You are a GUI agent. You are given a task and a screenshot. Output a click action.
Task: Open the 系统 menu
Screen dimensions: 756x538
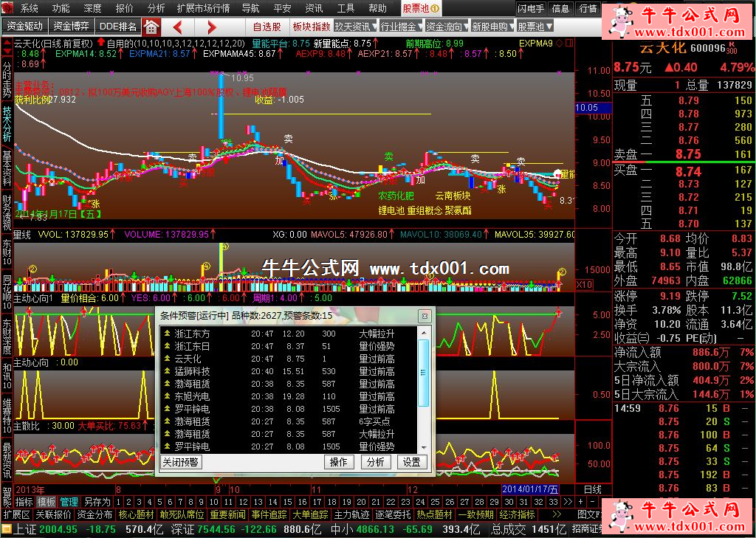click(x=30, y=8)
